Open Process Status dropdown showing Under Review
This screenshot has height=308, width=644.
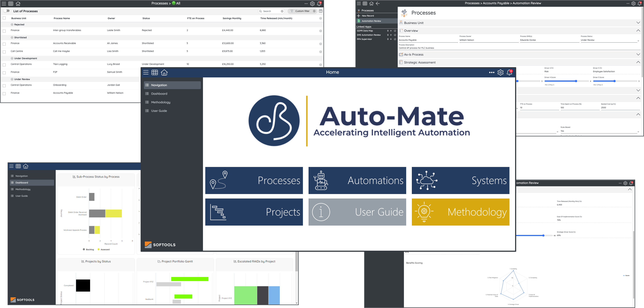[x=610, y=40]
